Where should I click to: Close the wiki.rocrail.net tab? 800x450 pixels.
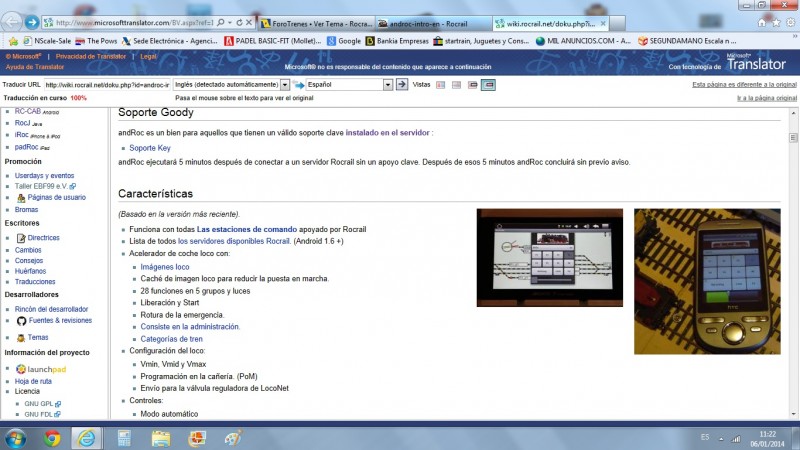603,23
